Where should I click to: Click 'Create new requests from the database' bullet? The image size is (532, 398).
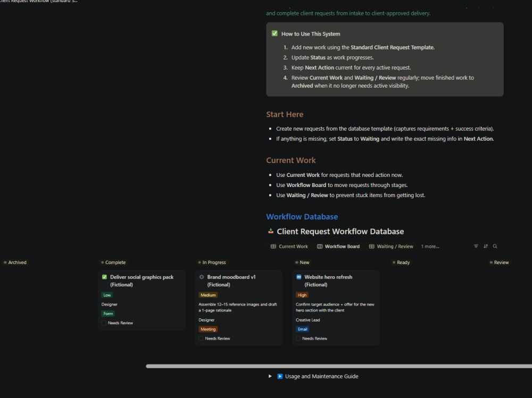click(x=385, y=129)
